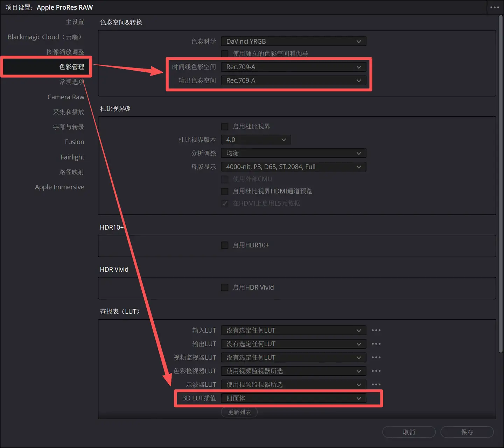The height and width of the screenshot is (448, 504).
Task: Open Fairlight settings page
Action: (72, 157)
